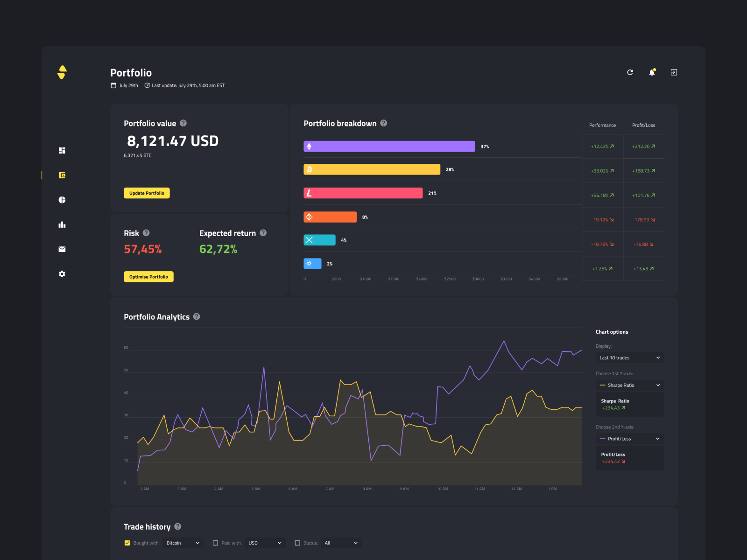747x560 pixels.
Task: Check the 'Status' filter checkbox
Action: pyautogui.click(x=297, y=543)
